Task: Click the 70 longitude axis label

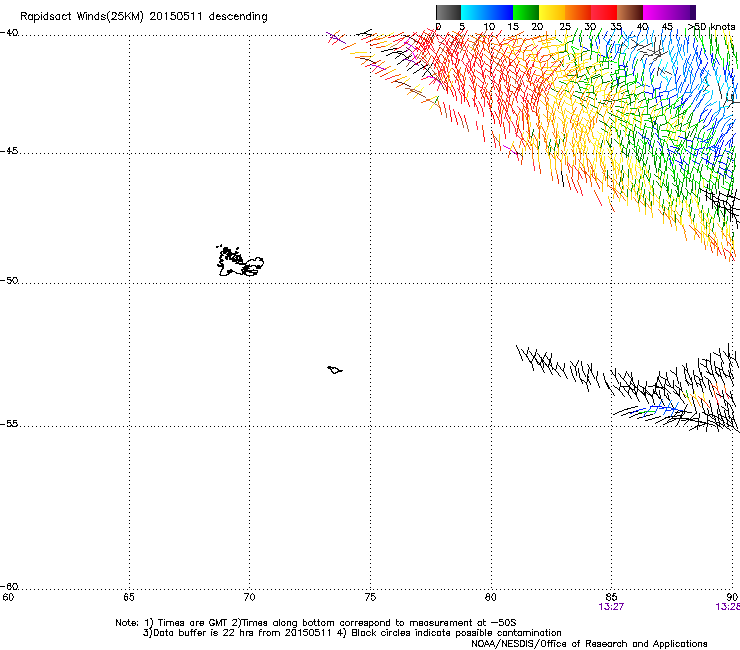Action: (x=249, y=598)
